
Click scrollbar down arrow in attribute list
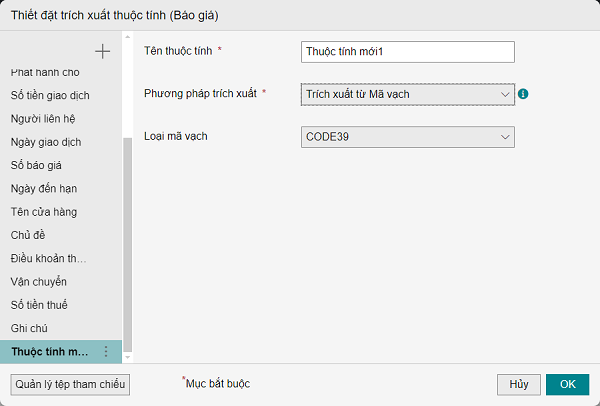click(128, 357)
